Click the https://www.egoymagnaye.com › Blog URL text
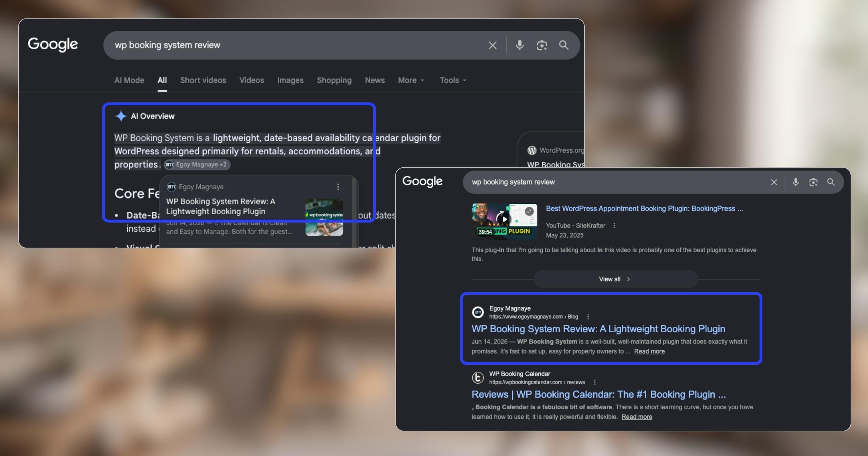 tap(533, 317)
